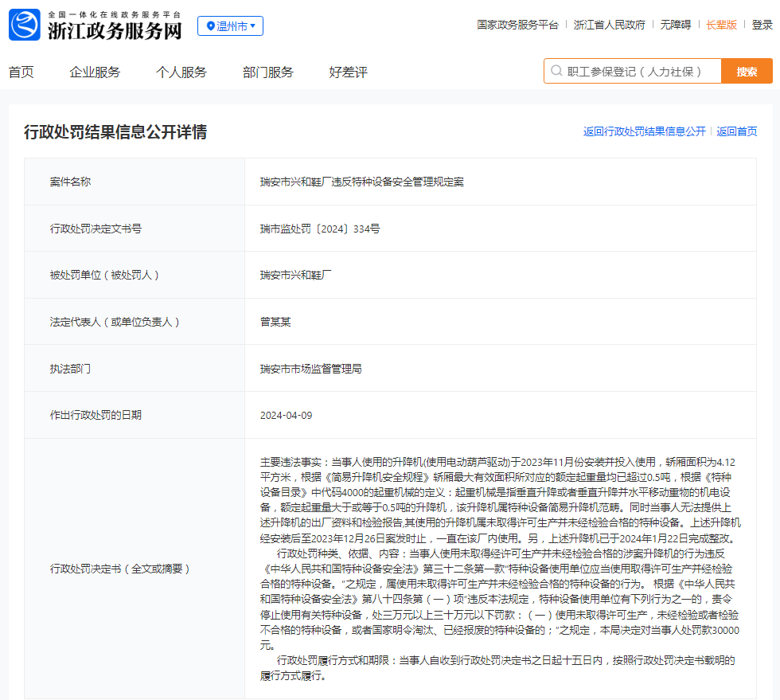The width and height of the screenshot is (780, 700).
Task: Click penalized unit value 瑞安市兴和鞋厂
Action: [295, 275]
